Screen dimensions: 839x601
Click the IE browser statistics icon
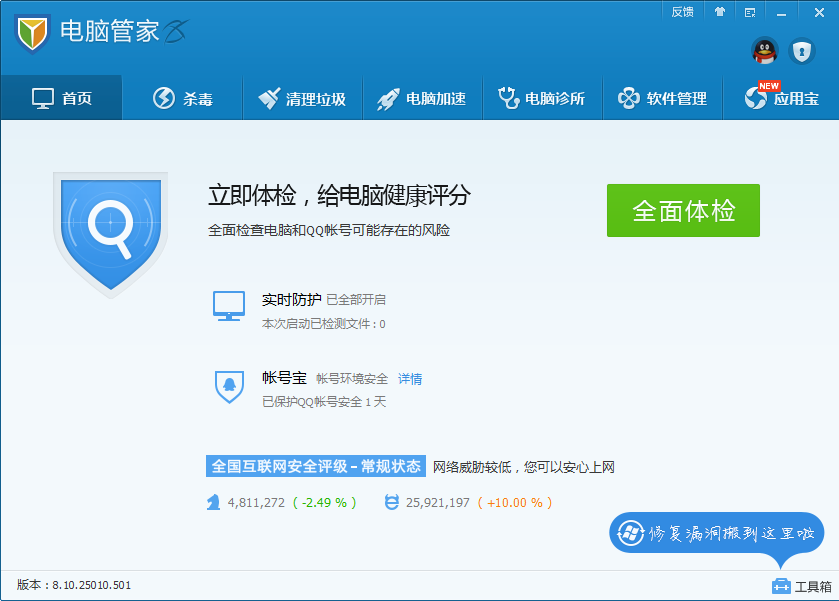tap(392, 502)
